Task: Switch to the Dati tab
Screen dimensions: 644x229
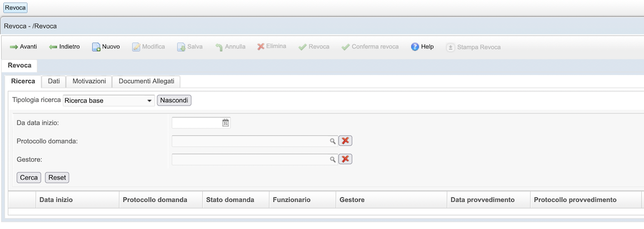Action: [54, 81]
